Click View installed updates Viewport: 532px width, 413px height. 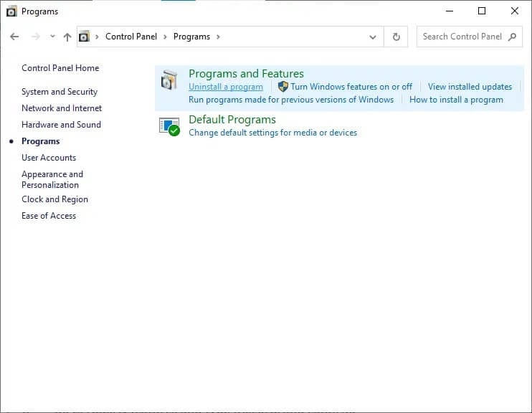click(x=470, y=87)
